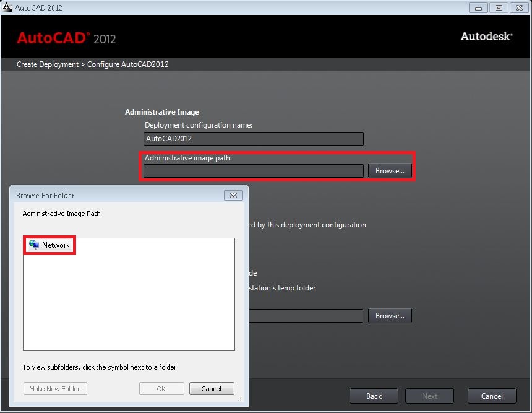Maximize the AutoCAD 2012 installer window

tap(499, 8)
